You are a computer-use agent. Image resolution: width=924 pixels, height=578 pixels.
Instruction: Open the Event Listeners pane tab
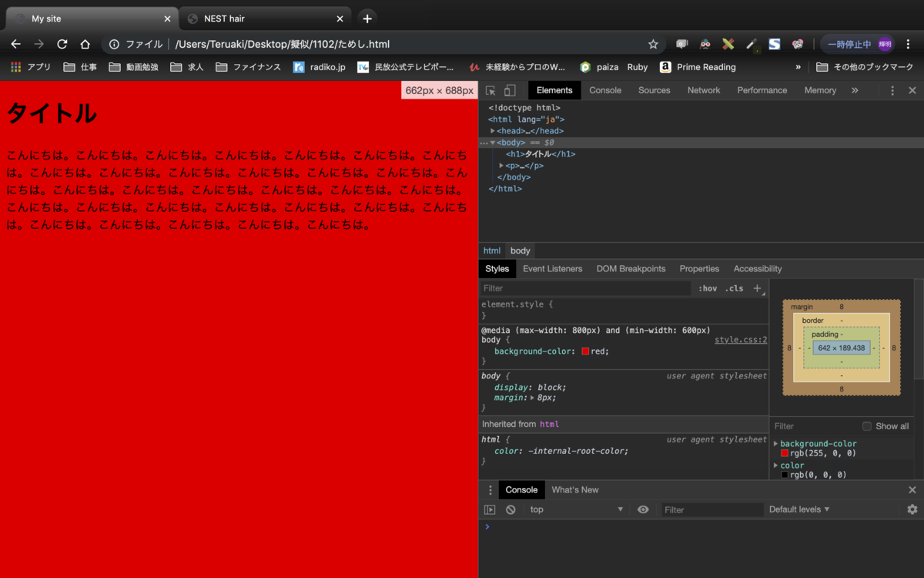[x=552, y=269]
